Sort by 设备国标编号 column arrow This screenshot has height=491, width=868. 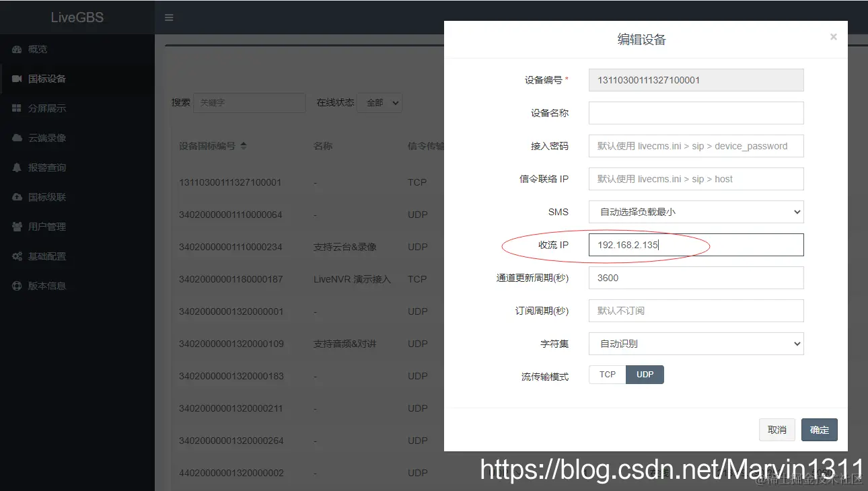coord(244,146)
